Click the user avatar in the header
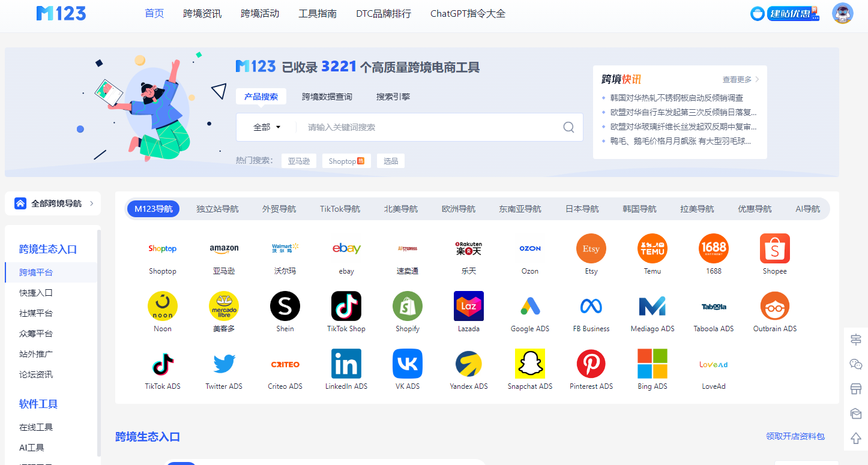 pos(842,13)
